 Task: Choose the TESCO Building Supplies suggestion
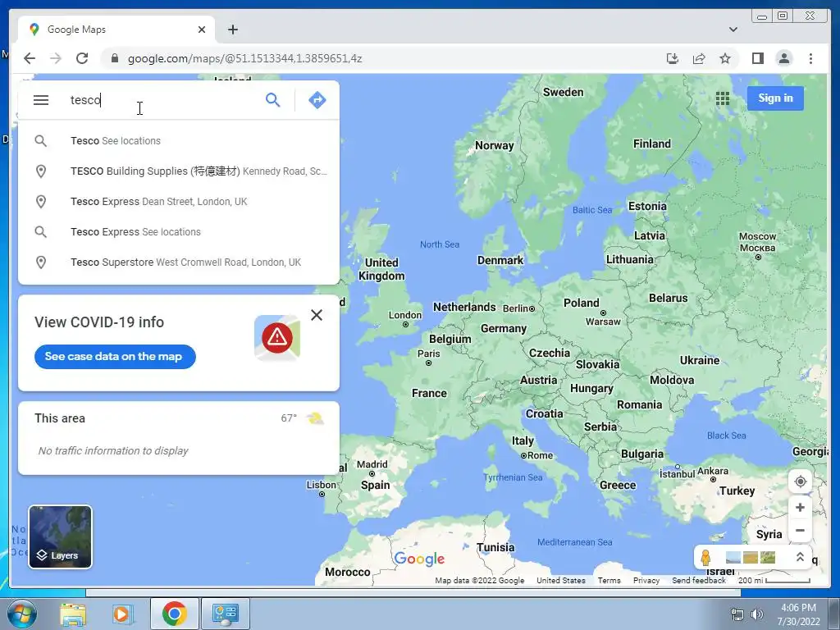coord(178,171)
